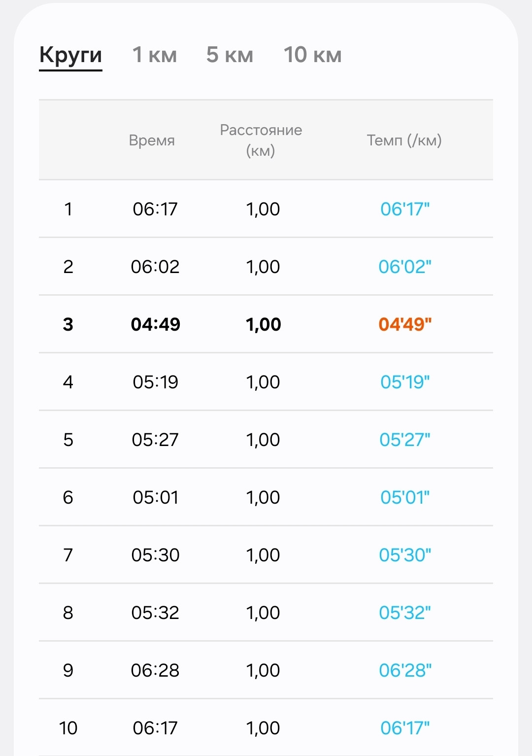Switch to the 10 км tab

(x=312, y=55)
